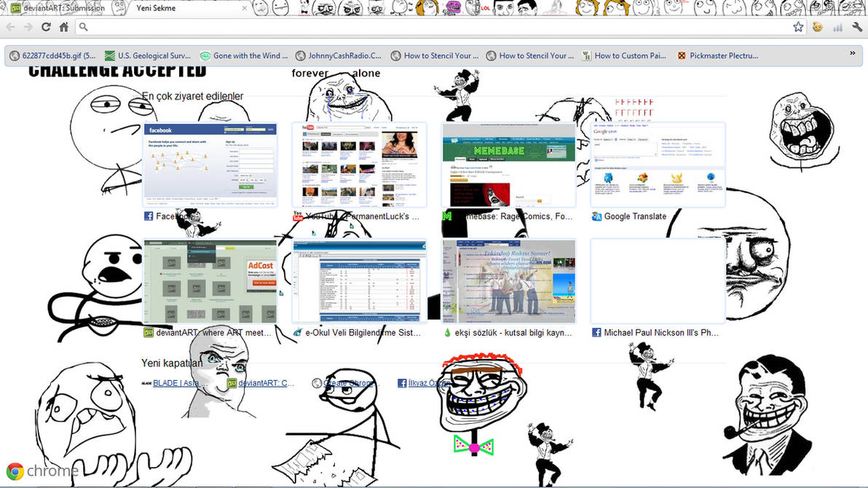Open the Gone with the Wind bookmark
The height and width of the screenshot is (488, 868).
[244, 55]
